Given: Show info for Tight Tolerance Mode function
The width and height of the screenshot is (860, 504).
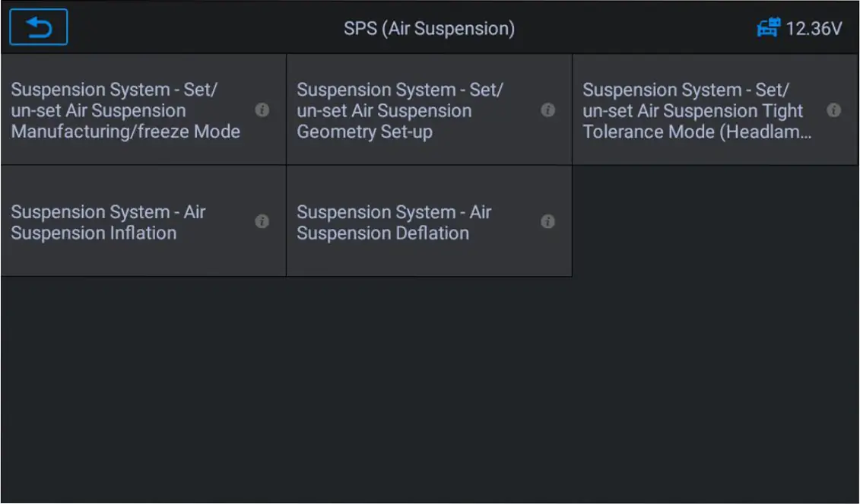Looking at the screenshot, I should click(833, 110).
